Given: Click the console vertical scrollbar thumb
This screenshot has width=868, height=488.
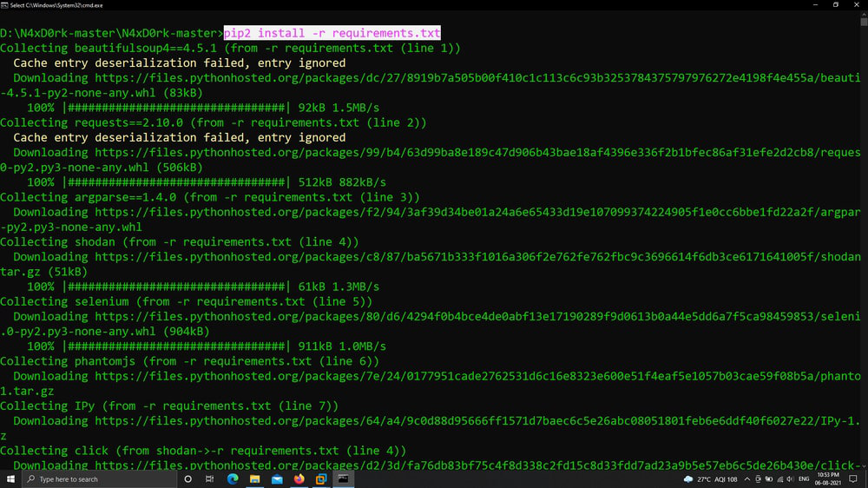Looking at the screenshot, I should pyautogui.click(x=864, y=23).
